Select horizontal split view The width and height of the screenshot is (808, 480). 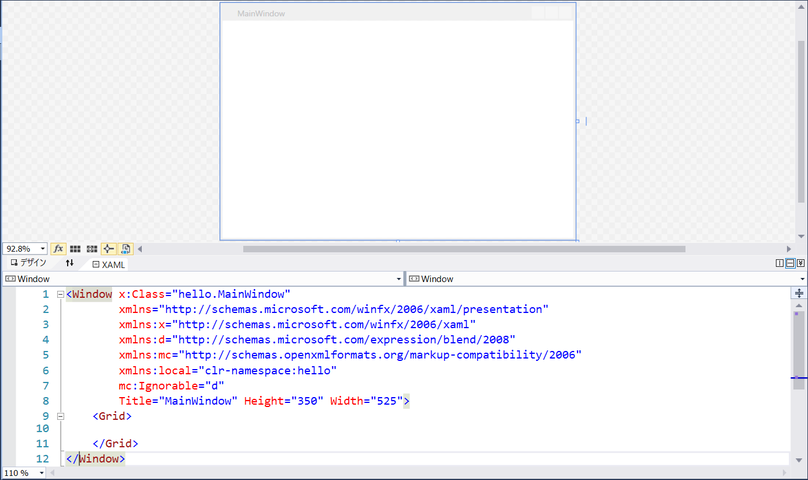point(790,263)
